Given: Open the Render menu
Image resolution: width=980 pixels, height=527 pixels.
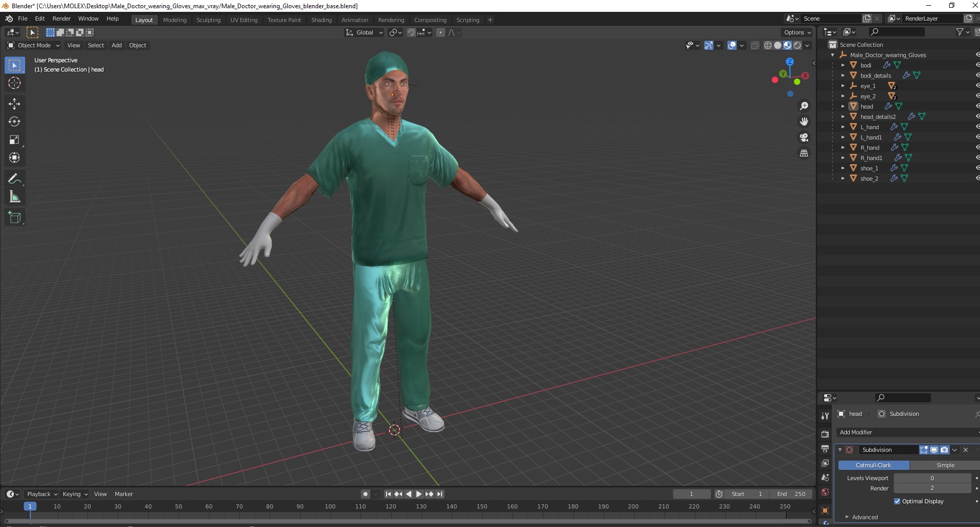Looking at the screenshot, I should tap(61, 19).
